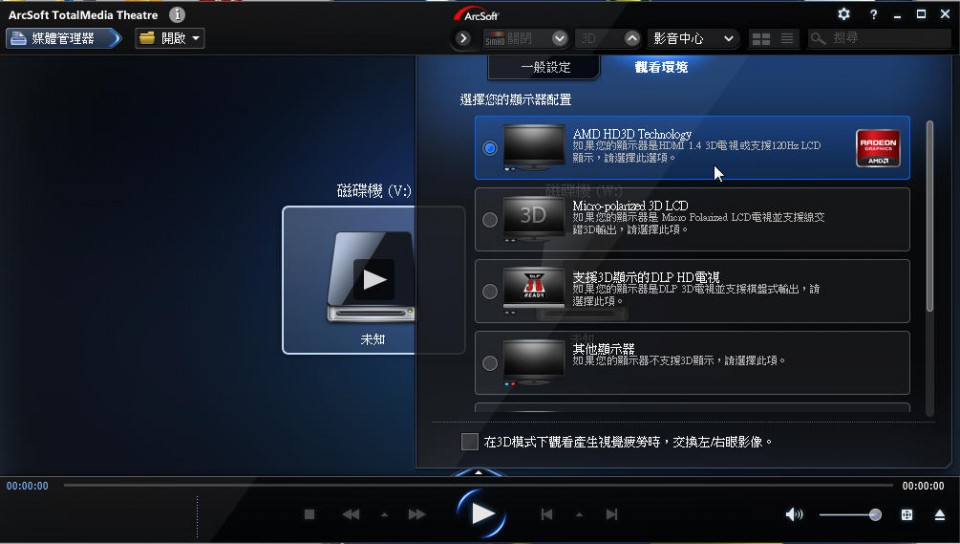Expand the 3D mode dropdown
The width and height of the screenshot is (960, 544).
pyautogui.click(x=632, y=39)
